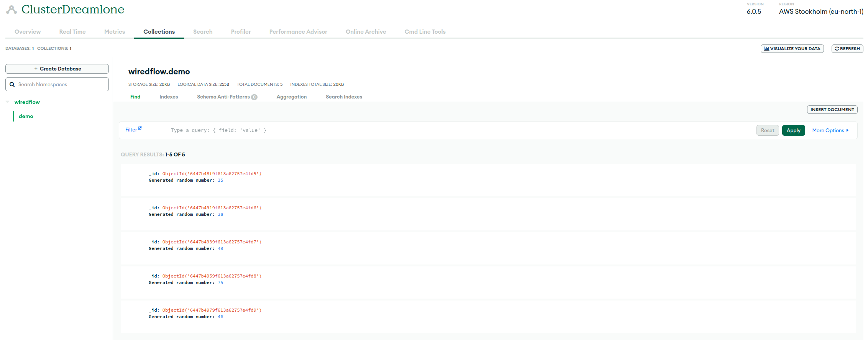Image resolution: width=868 pixels, height=340 pixels.
Task: Click ObjectId ending in 4fd9
Action: pos(212,310)
